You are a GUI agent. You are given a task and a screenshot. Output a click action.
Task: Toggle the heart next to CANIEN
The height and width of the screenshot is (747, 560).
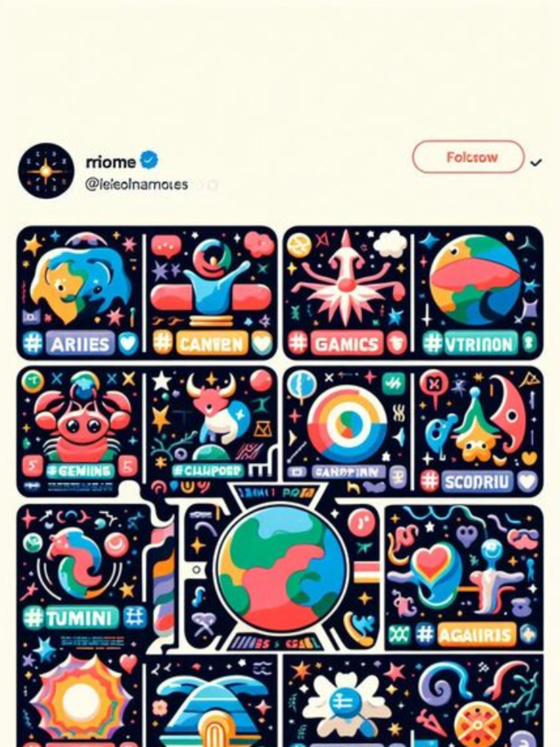point(261,342)
